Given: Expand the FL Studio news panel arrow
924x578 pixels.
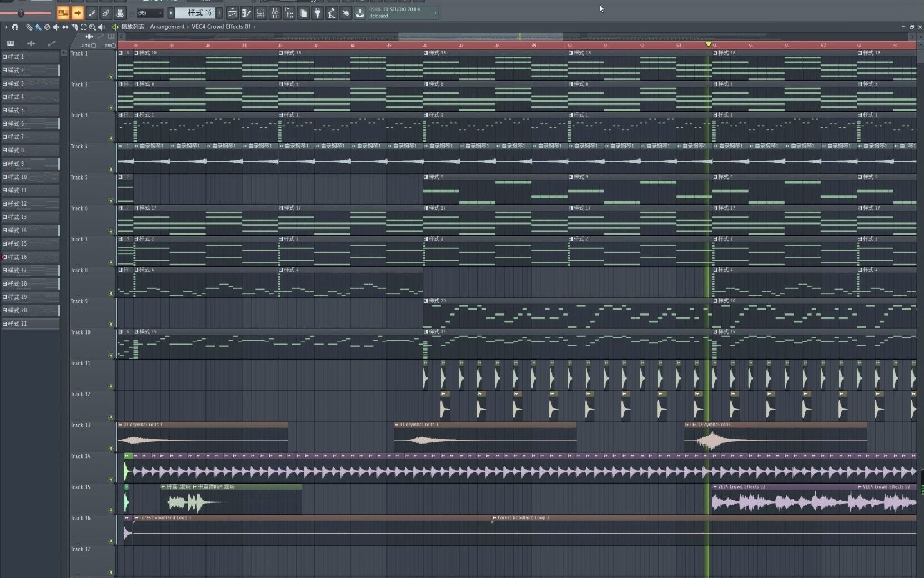Looking at the screenshot, I should 435,13.
